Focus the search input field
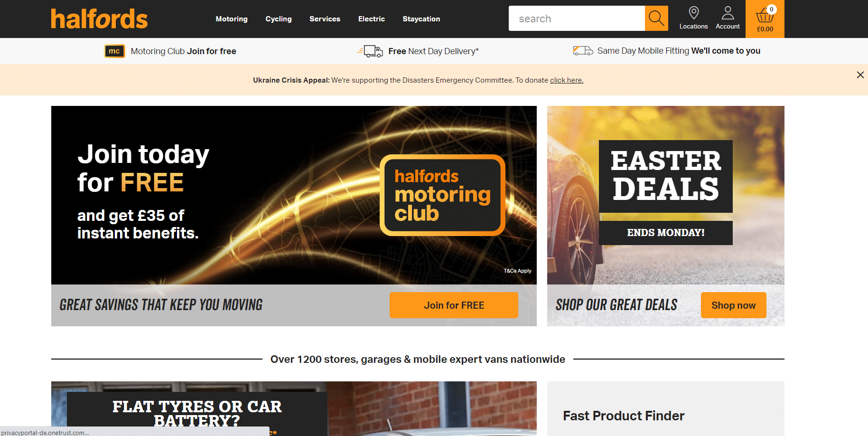 tap(577, 19)
